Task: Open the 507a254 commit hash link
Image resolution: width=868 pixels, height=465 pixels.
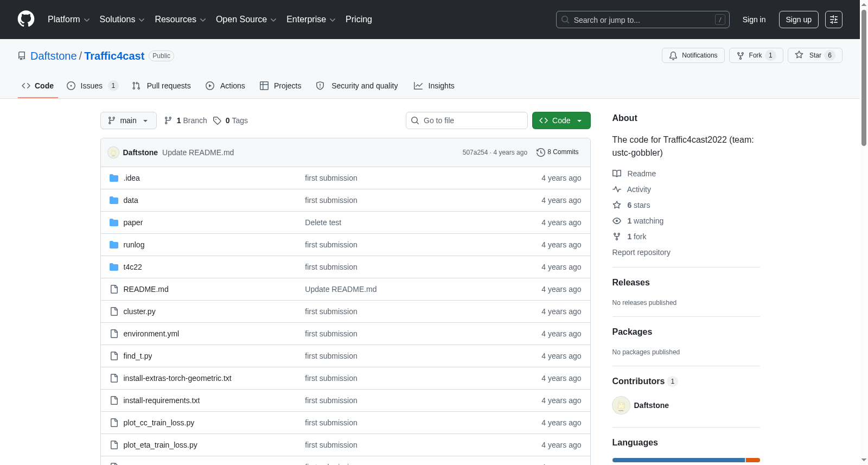Action: click(475, 152)
